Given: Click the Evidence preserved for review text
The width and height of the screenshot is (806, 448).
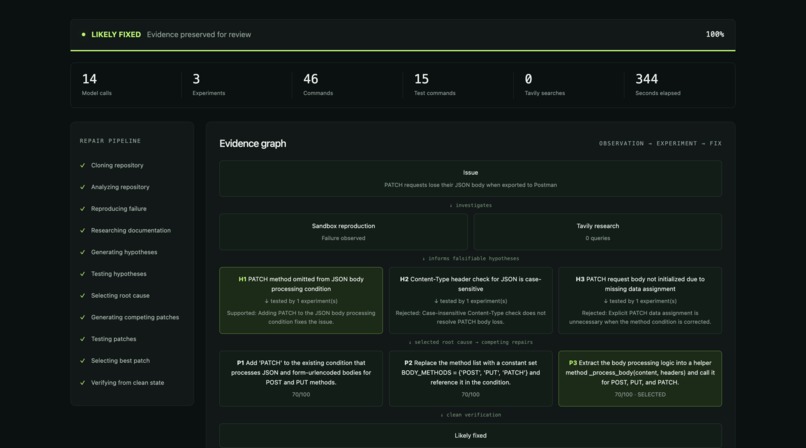Looking at the screenshot, I should 199,34.
